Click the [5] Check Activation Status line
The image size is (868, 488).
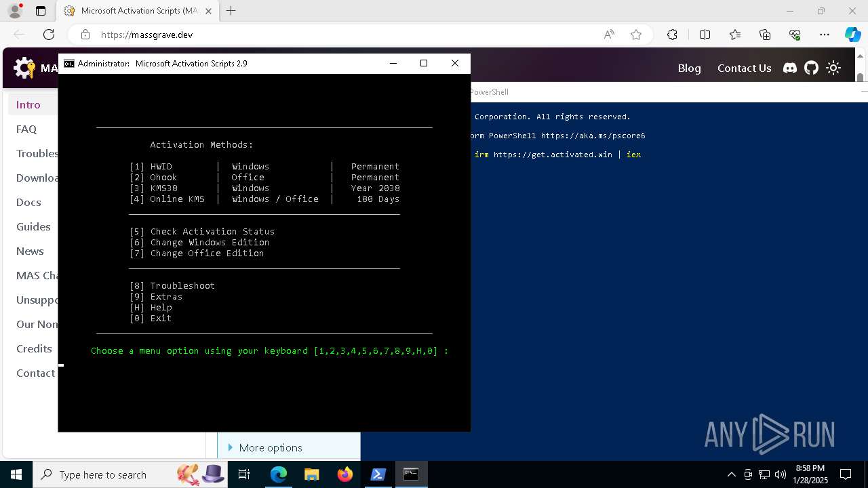[202, 231]
